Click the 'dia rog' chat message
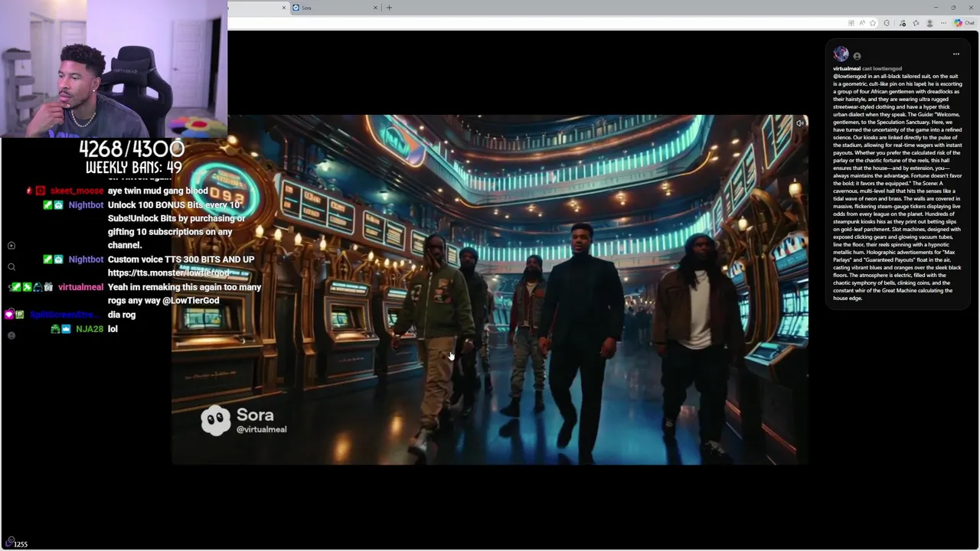 pos(122,315)
